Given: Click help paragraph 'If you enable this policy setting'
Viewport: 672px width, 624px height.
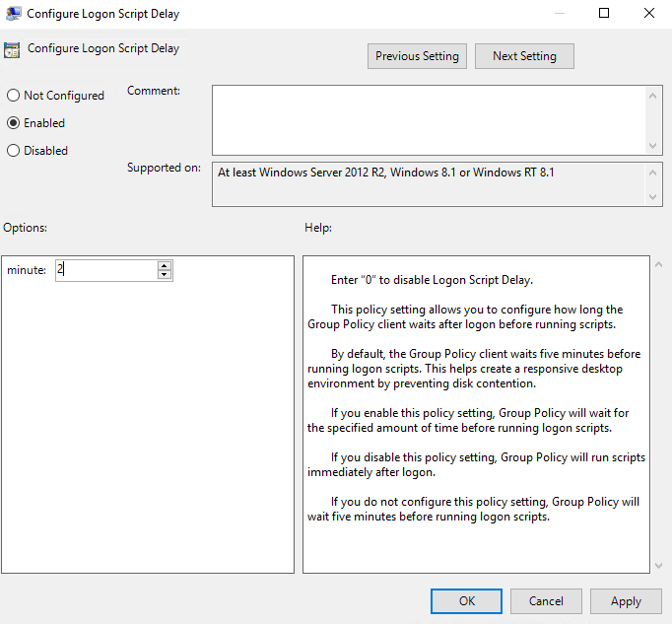Looking at the screenshot, I should (x=468, y=420).
